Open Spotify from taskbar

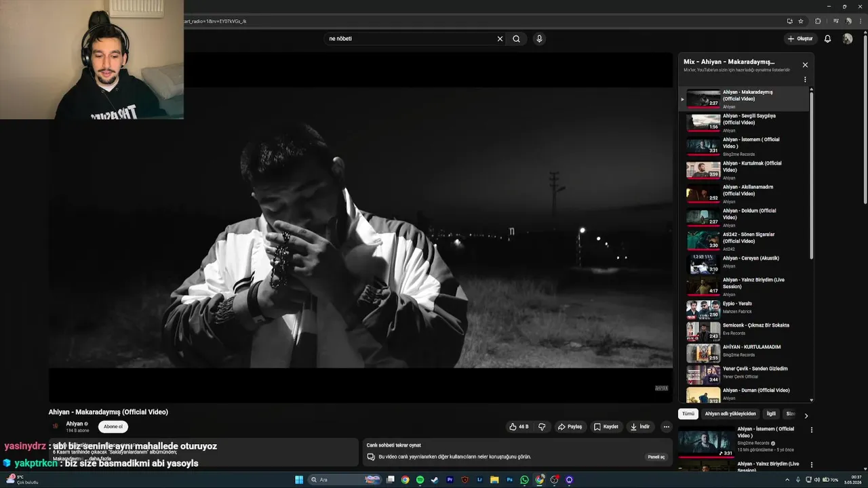pyautogui.click(x=420, y=480)
